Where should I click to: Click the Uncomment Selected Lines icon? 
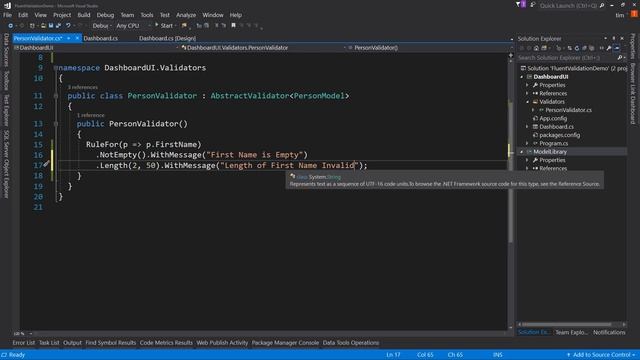[x=224, y=26]
